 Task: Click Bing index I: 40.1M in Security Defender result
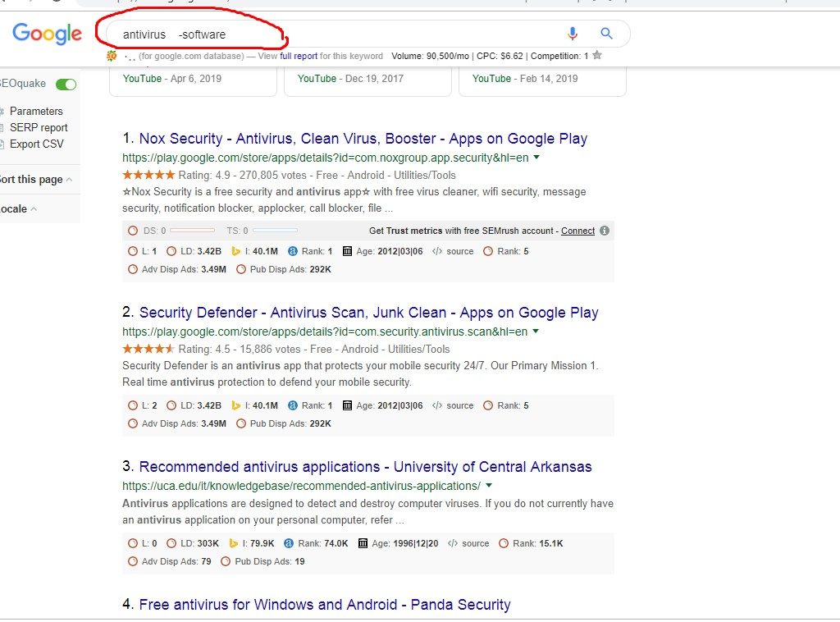coord(254,405)
